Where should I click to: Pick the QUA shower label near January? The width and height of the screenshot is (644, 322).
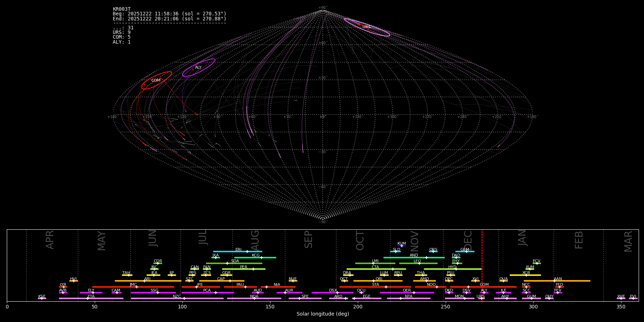(503, 279)
